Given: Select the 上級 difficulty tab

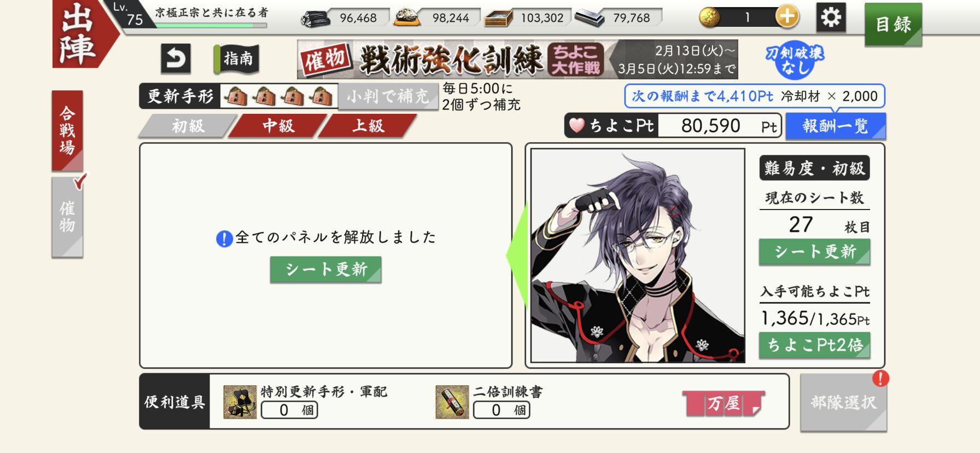Looking at the screenshot, I should click(368, 126).
